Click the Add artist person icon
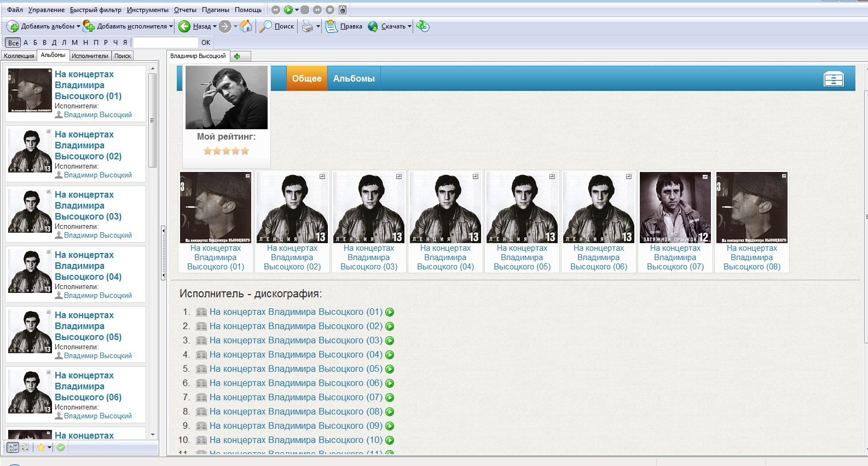The height and width of the screenshot is (466, 868). click(x=89, y=26)
